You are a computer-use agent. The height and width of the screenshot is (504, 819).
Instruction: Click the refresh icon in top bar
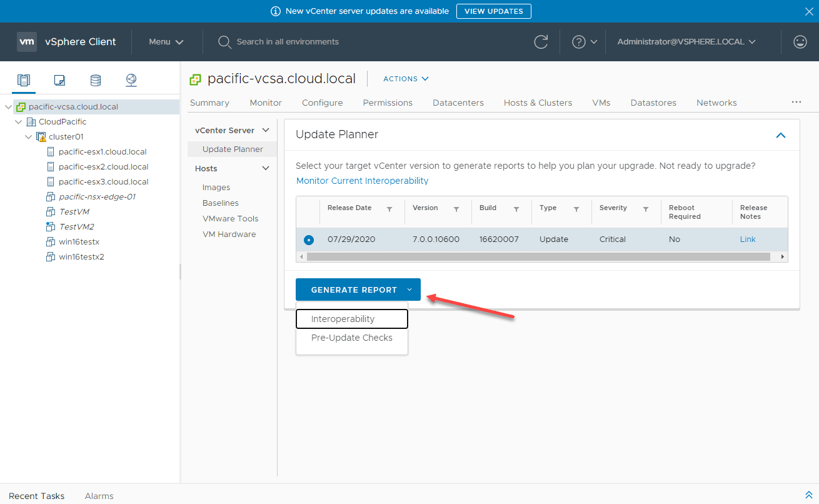[541, 42]
